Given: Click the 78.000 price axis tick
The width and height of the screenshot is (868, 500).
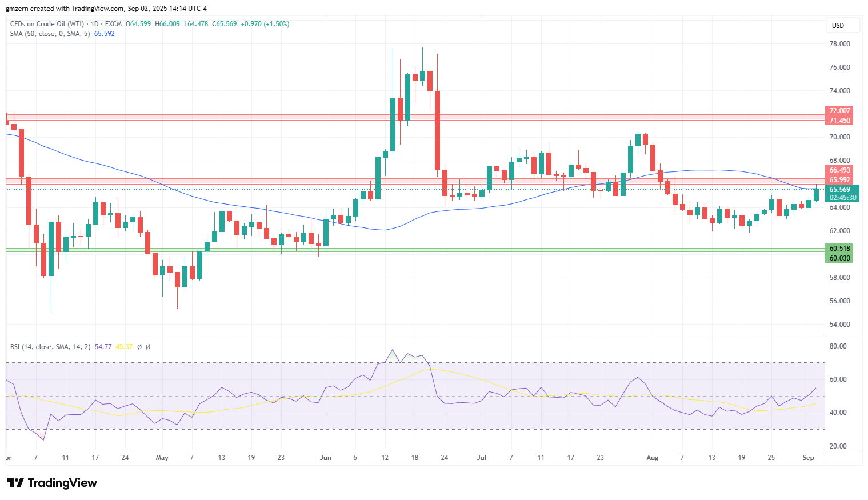Looking at the screenshot, I should coord(839,44).
